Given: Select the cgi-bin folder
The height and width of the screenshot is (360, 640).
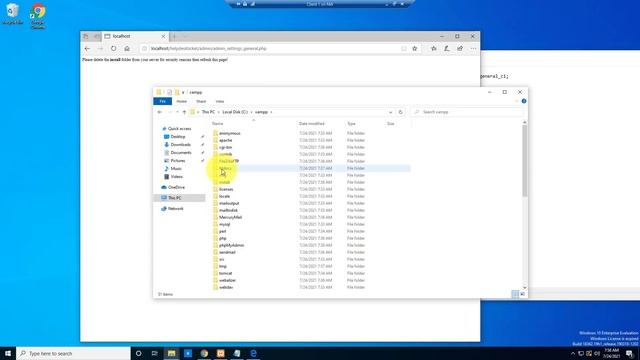Looking at the screenshot, I should click(x=225, y=147).
